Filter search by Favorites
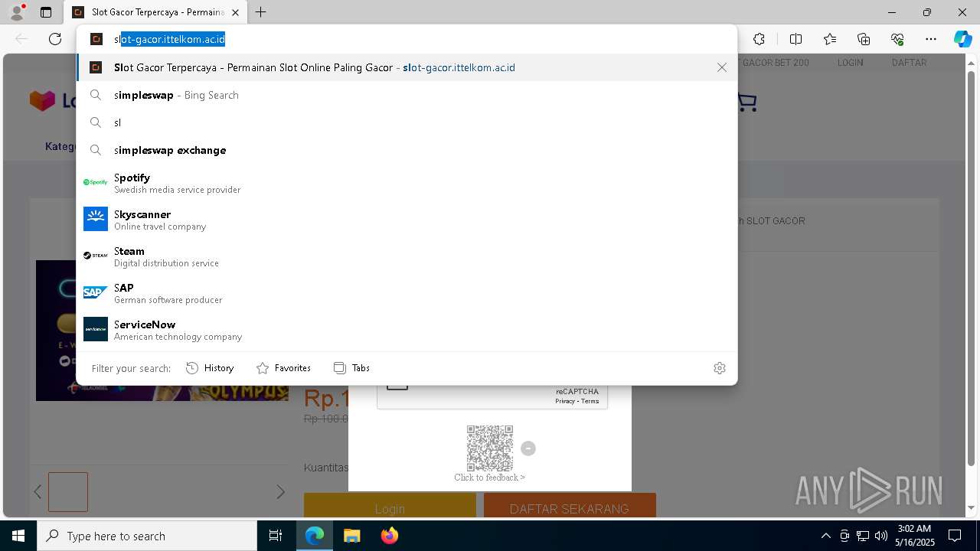Image resolution: width=980 pixels, height=551 pixels. tap(283, 368)
